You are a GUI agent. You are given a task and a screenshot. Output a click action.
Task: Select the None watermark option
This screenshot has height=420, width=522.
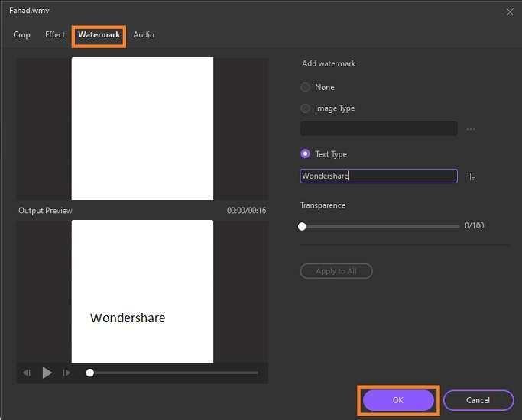tap(305, 87)
